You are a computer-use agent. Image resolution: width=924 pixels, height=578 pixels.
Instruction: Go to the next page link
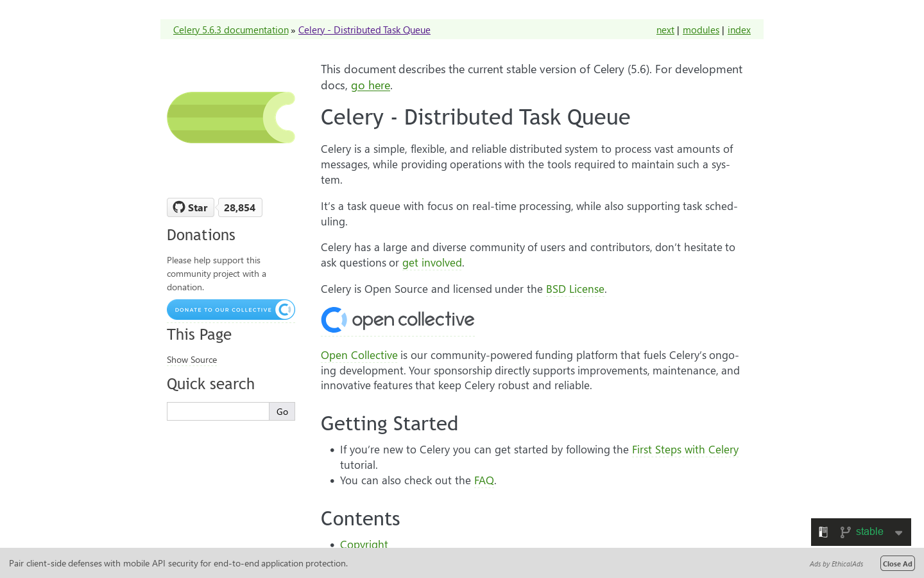pyautogui.click(x=665, y=30)
